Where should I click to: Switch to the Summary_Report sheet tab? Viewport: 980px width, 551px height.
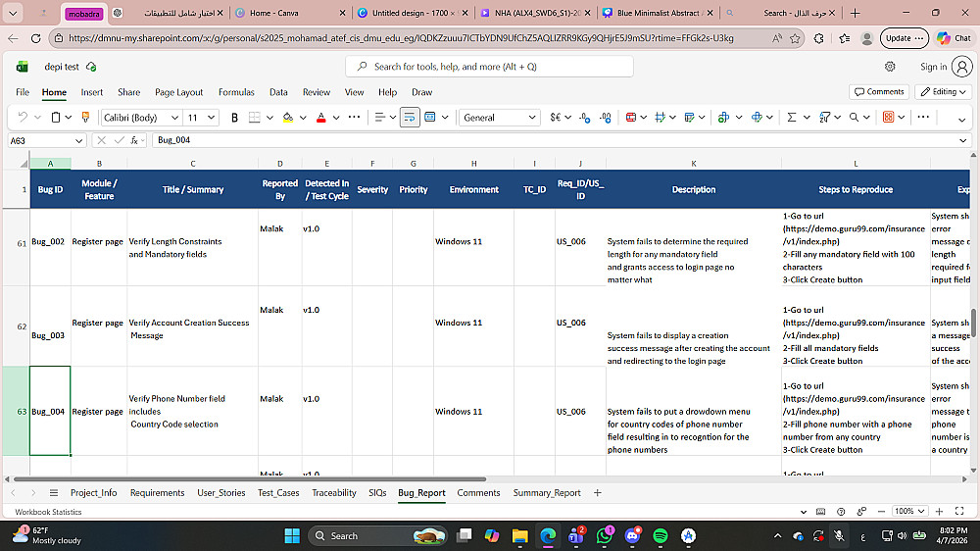coord(547,493)
